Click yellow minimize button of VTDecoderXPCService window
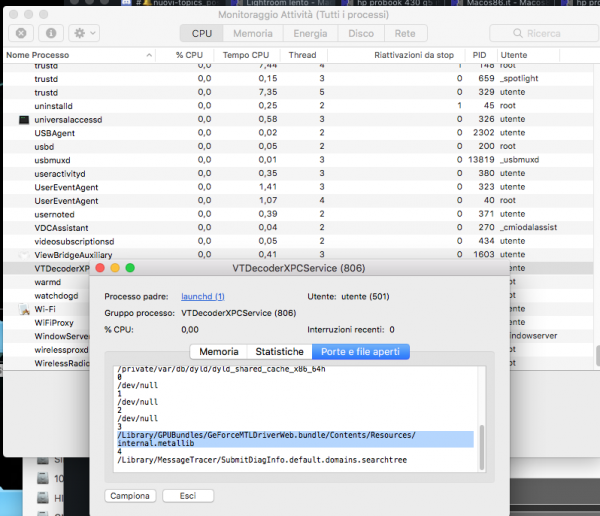This screenshot has height=516, width=600. [115, 268]
